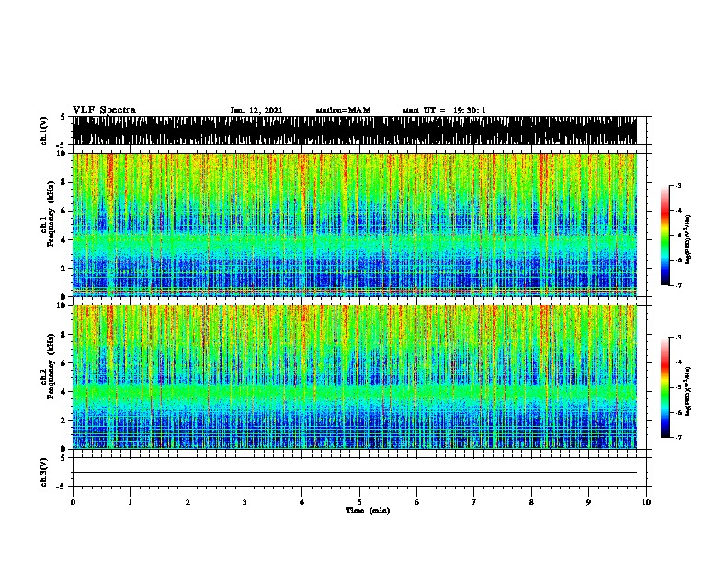Screen dimensions: 728x563
Task: Click the "ch.1(V)" waveform axis label
Action: pos(44,131)
